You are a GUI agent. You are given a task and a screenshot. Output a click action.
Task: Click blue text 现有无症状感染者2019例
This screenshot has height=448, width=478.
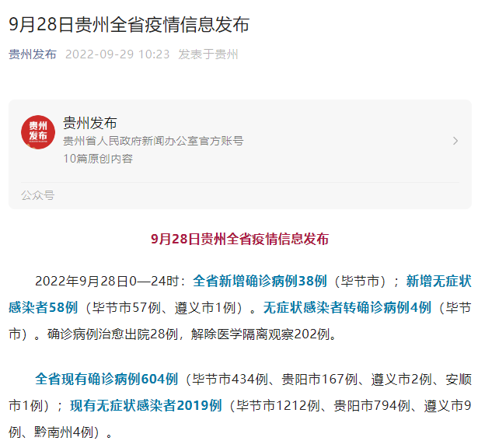pyautogui.click(x=145, y=405)
